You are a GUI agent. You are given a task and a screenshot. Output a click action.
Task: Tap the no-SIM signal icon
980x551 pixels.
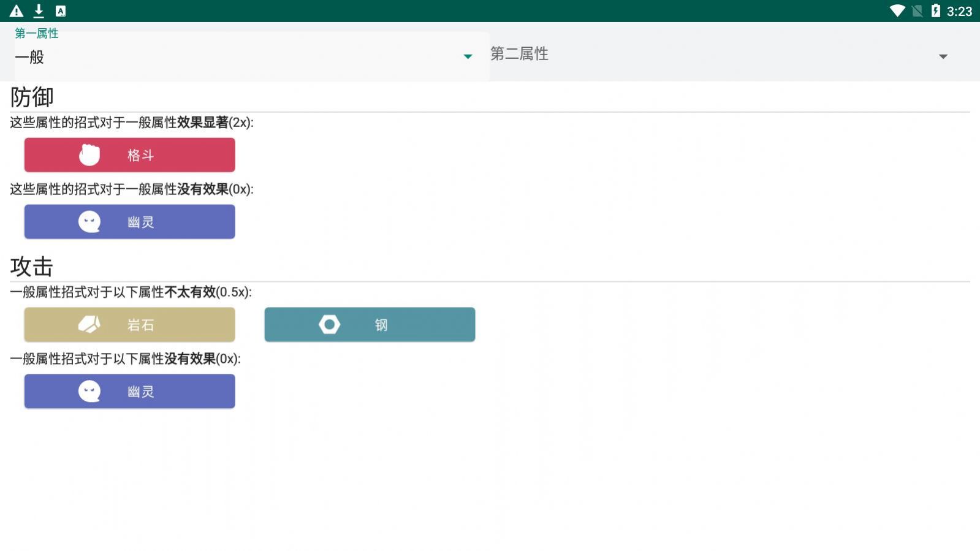tap(917, 11)
